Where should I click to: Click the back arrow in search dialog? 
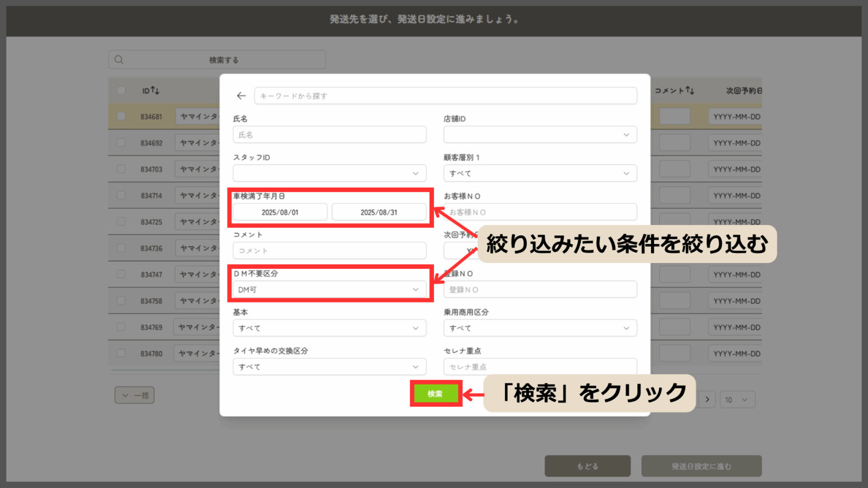(x=241, y=96)
